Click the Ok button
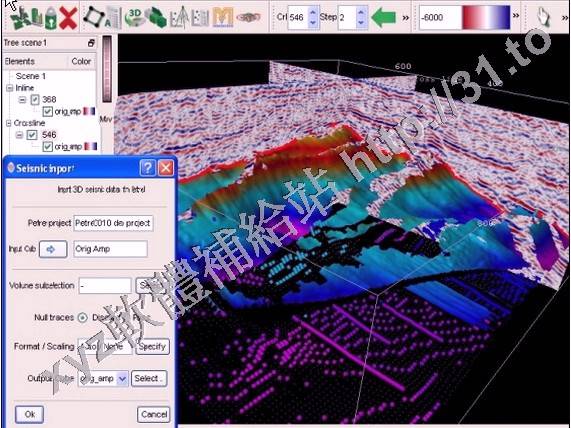571x428 pixels. 29,414
